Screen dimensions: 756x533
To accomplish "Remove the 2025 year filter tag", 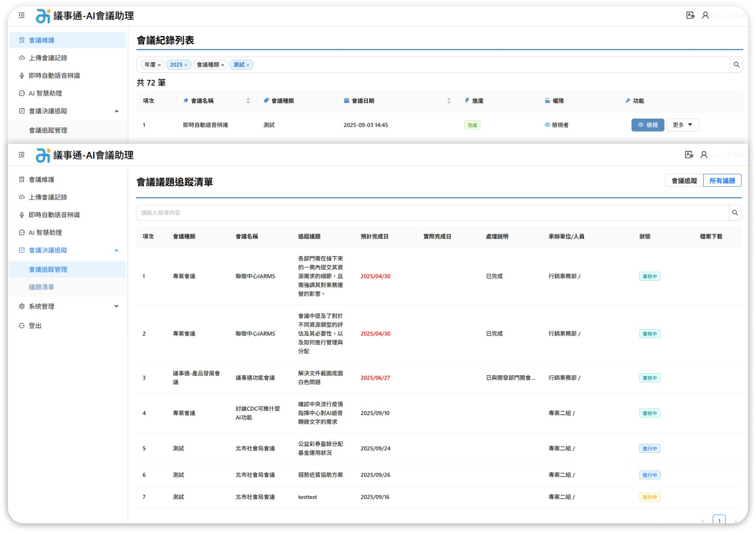I will pyautogui.click(x=186, y=65).
